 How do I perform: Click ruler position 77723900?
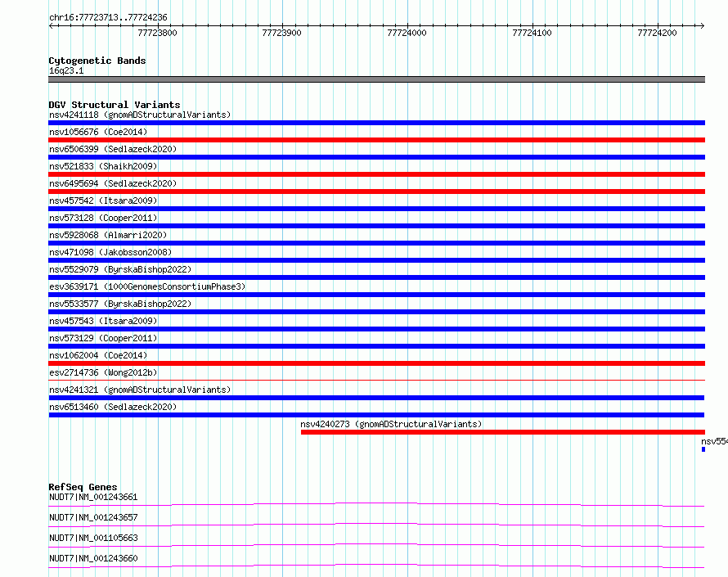[282, 33]
